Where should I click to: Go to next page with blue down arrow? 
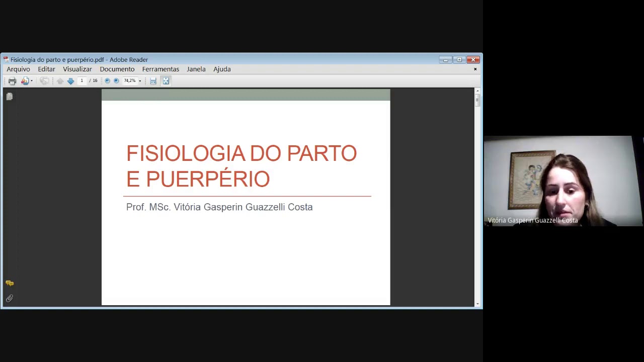coord(70,81)
